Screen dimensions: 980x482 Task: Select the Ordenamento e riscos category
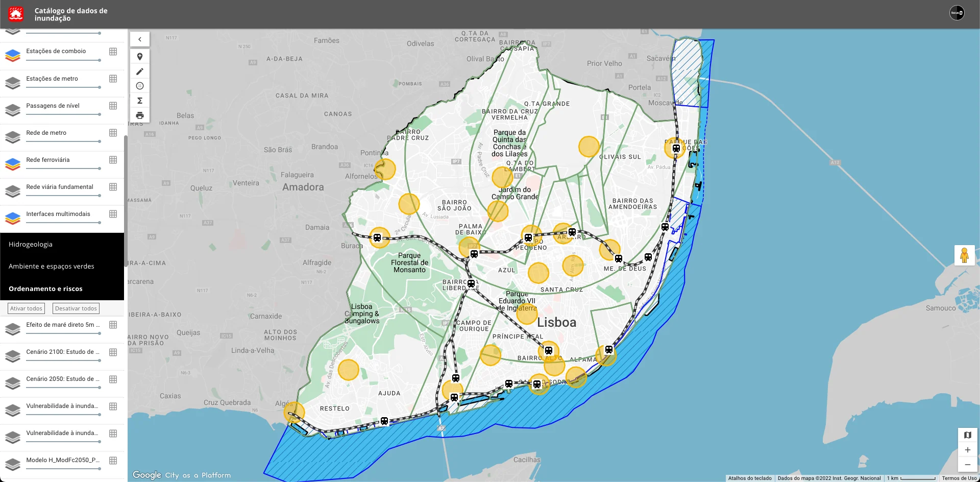pos(46,288)
